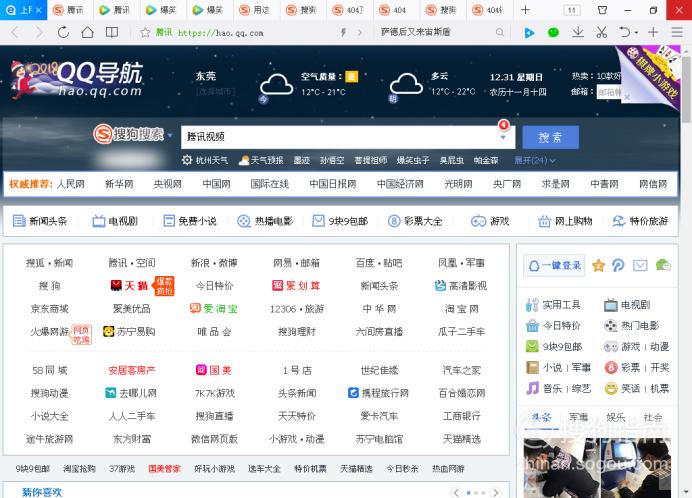Screen dimensions: 692x498
Task: Open the reading mode book icon
Action: (112, 32)
